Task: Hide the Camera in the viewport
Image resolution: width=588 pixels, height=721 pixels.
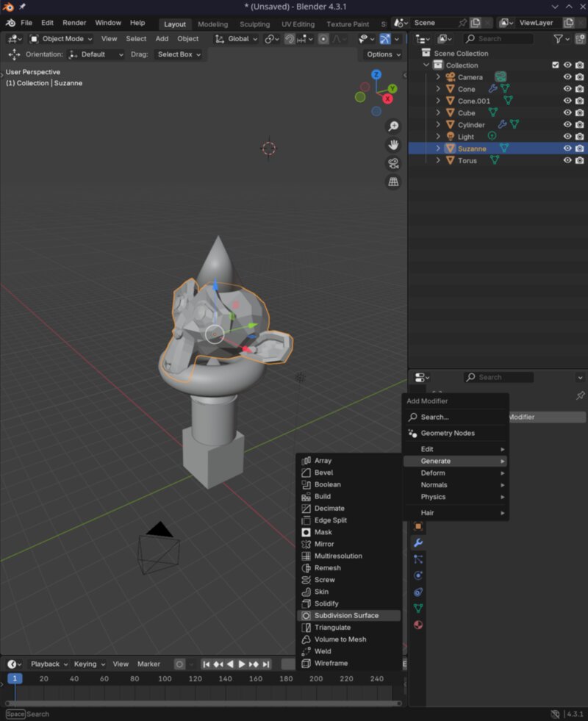Action: pyautogui.click(x=567, y=76)
